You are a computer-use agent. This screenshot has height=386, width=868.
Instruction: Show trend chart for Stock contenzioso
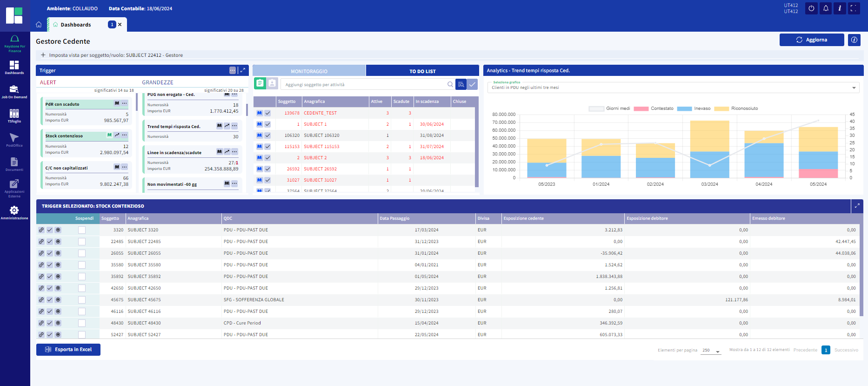tap(117, 135)
